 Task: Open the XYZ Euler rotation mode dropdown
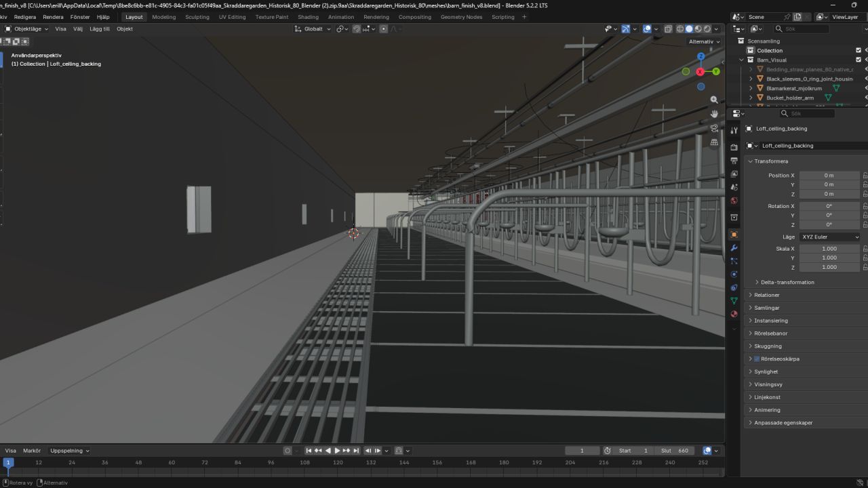(x=829, y=237)
